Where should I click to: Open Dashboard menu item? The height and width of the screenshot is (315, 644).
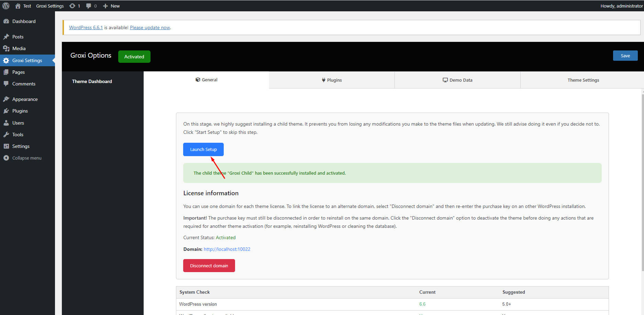[x=27, y=21]
